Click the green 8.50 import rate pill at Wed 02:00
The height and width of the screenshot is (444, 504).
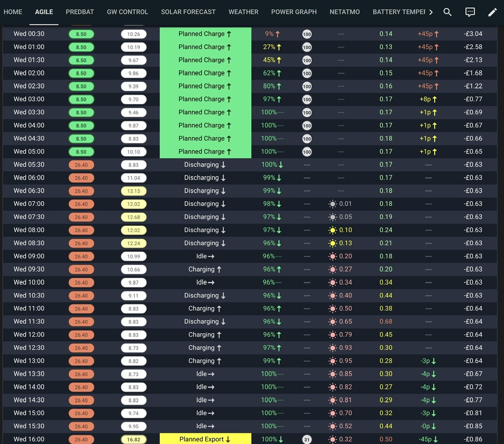tap(81, 73)
